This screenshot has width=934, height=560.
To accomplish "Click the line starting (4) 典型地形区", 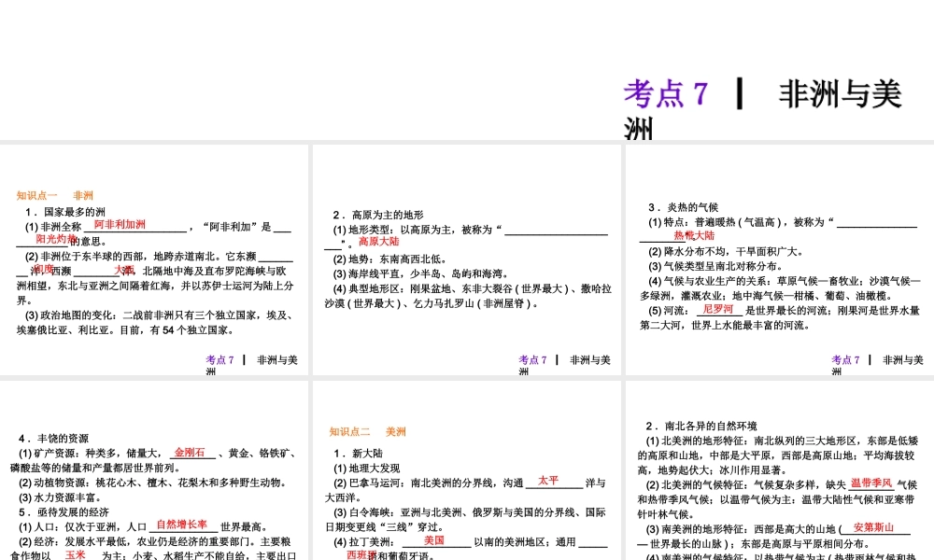I will pos(468,296).
